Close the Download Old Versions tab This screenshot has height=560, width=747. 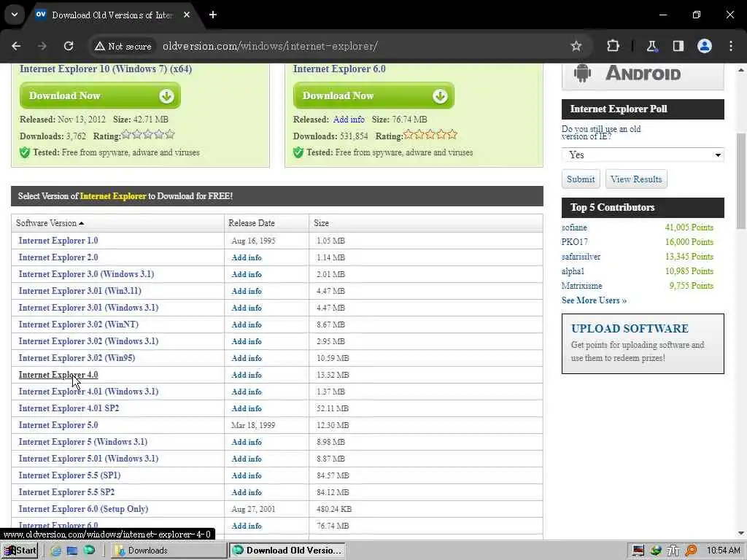pos(187,15)
